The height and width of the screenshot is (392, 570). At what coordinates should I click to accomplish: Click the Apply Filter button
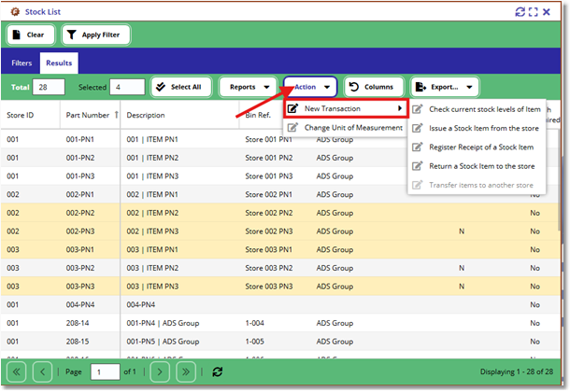tap(96, 35)
